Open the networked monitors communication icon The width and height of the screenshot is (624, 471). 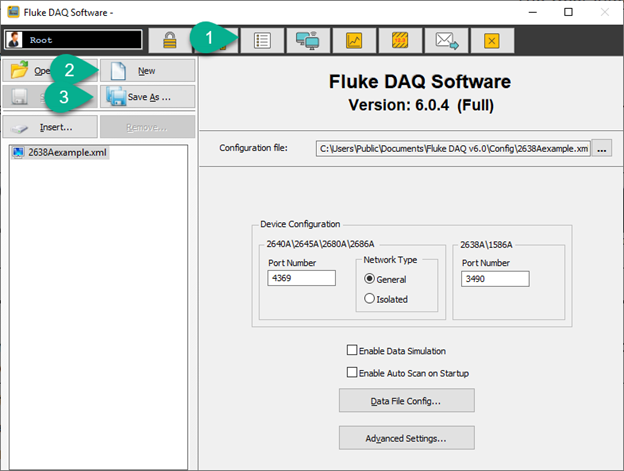pyautogui.click(x=308, y=41)
